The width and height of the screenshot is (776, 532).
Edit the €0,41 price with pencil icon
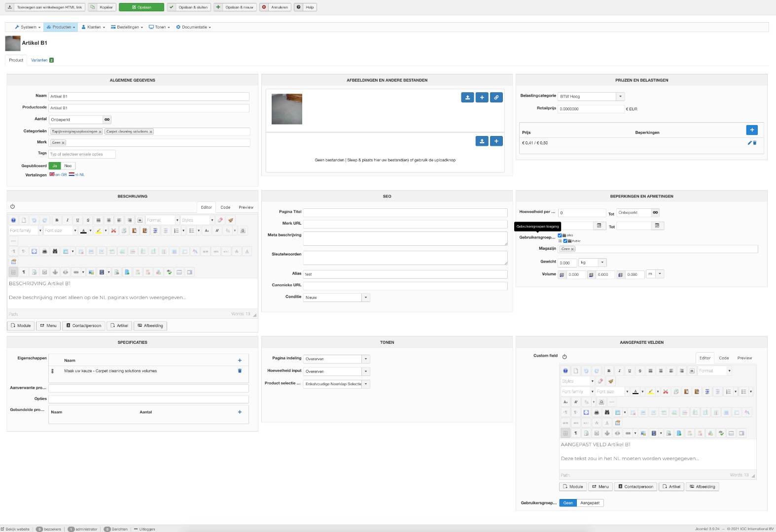(x=749, y=143)
